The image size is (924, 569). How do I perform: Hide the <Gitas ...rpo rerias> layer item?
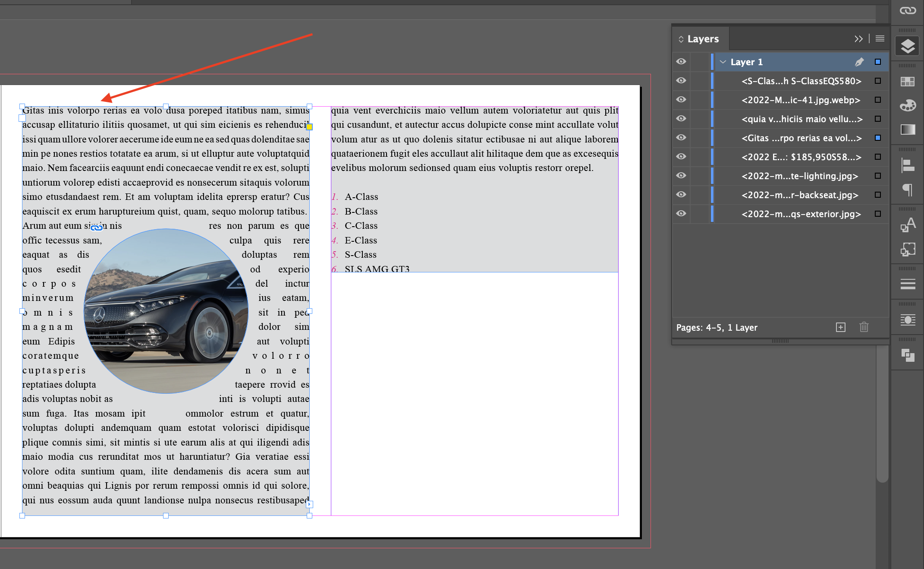[x=681, y=138]
